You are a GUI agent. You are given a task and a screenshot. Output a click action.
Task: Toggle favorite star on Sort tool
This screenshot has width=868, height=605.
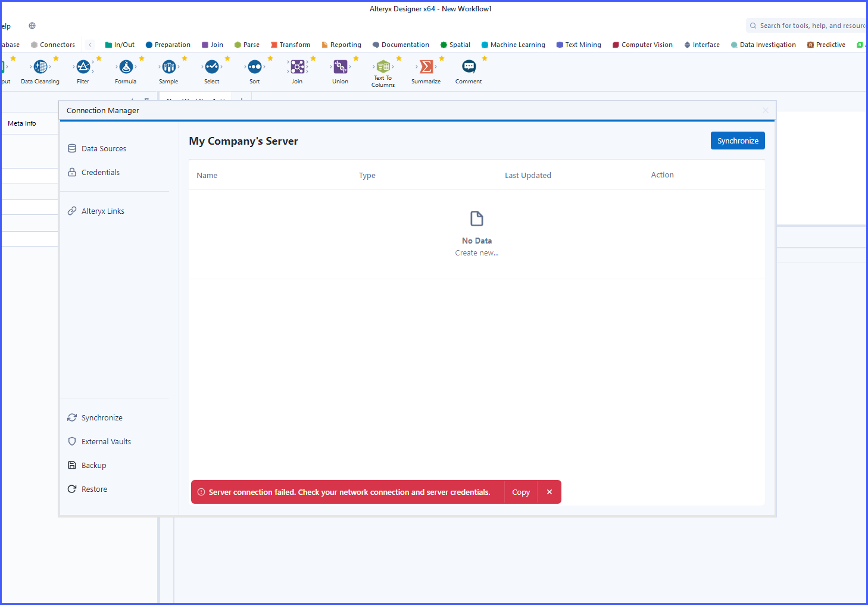[x=270, y=58]
